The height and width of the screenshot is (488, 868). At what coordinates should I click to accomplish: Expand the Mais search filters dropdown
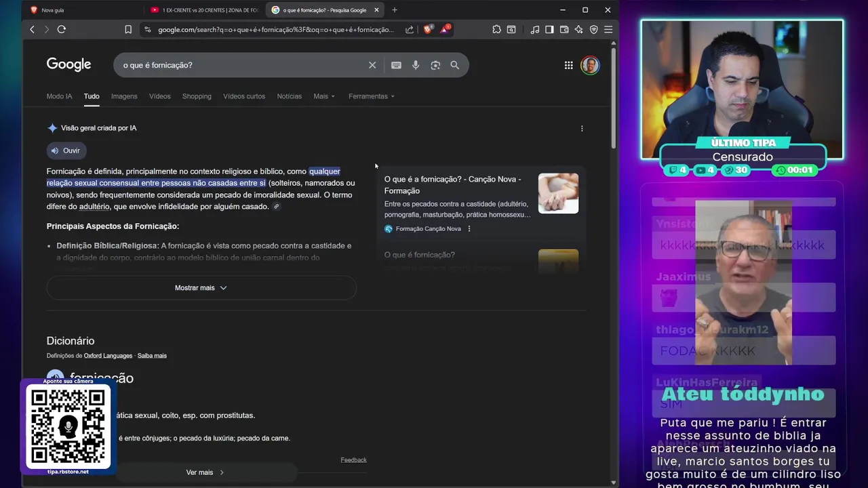coord(324,96)
